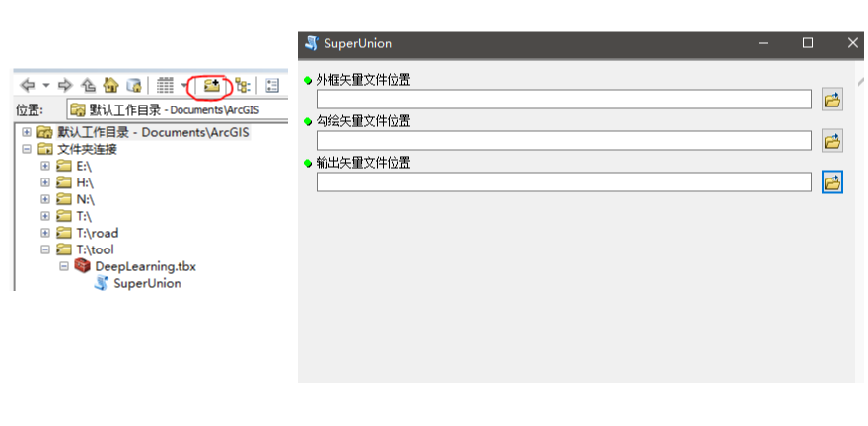868x426 pixels.
Task: Click the 位置 location path box
Action: click(176, 109)
